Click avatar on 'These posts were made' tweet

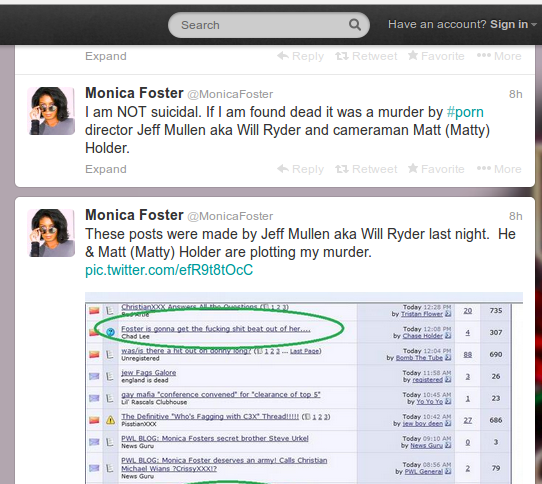51,233
